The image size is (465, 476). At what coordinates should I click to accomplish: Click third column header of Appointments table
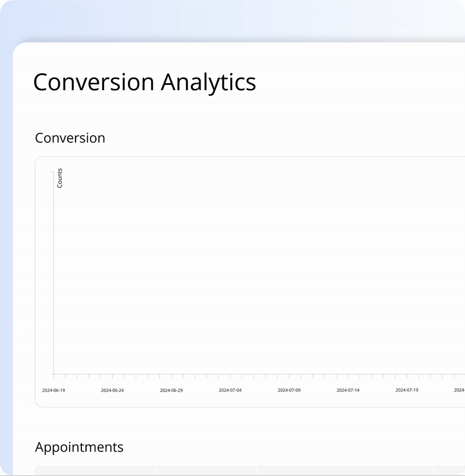[345, 471]
